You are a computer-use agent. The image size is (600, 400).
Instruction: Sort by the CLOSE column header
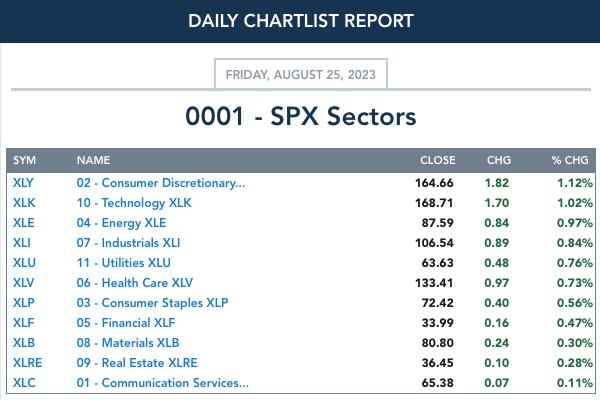click(x=438, y=160)
